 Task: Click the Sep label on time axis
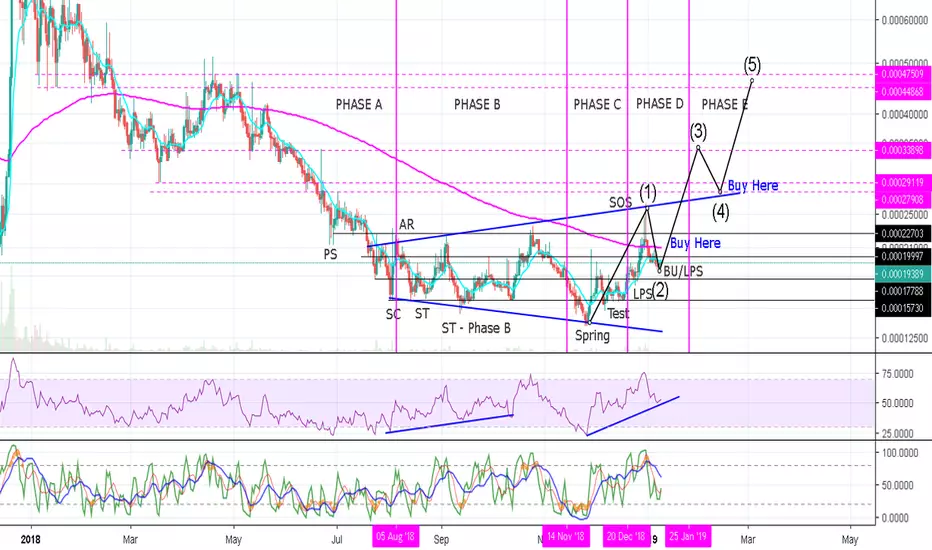tap(441, 539)
